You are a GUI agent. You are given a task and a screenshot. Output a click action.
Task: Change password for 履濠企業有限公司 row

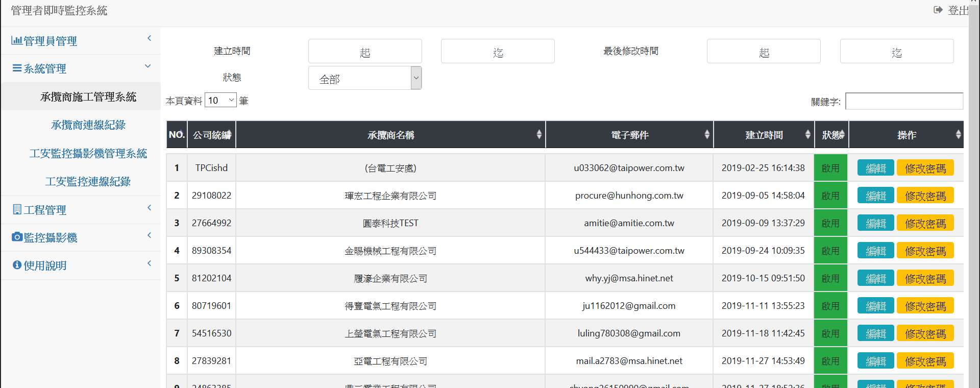[925, 278]
